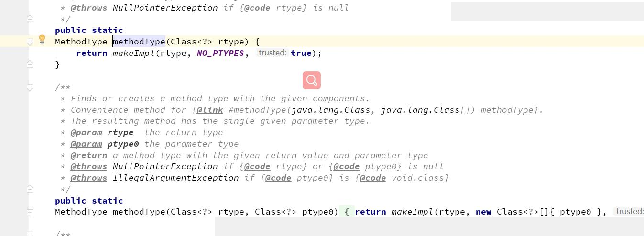Click the ptype0 @param name in Javadoc
This screenshot has height=236, width=644.
pos(123,144)
